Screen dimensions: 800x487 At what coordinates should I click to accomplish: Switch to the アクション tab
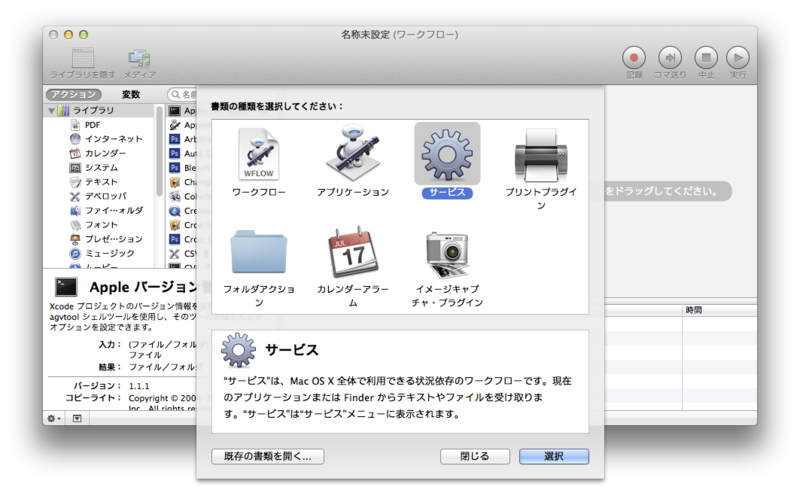pyautogui.click(x=74, y=94)
